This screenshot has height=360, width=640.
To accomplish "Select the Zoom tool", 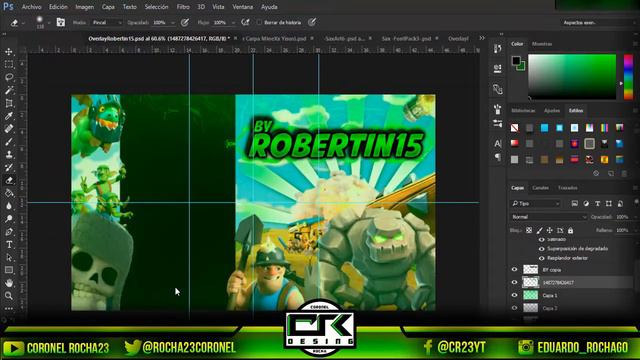I will click(9, 296).
